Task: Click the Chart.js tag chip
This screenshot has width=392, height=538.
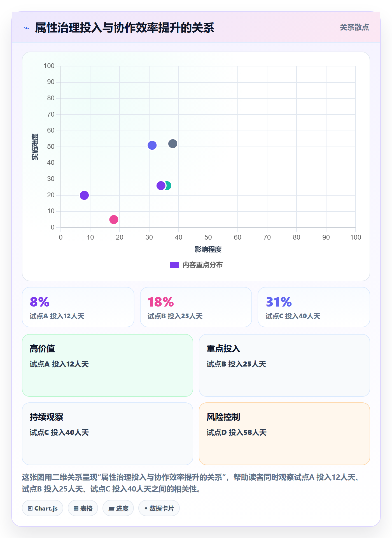Action: [43, 508]
